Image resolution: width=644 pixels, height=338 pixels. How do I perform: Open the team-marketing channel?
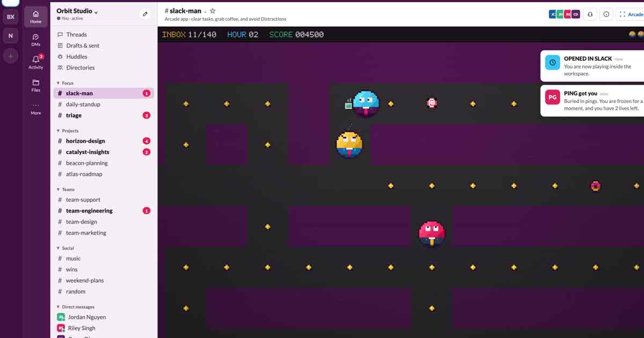(104, 233)
